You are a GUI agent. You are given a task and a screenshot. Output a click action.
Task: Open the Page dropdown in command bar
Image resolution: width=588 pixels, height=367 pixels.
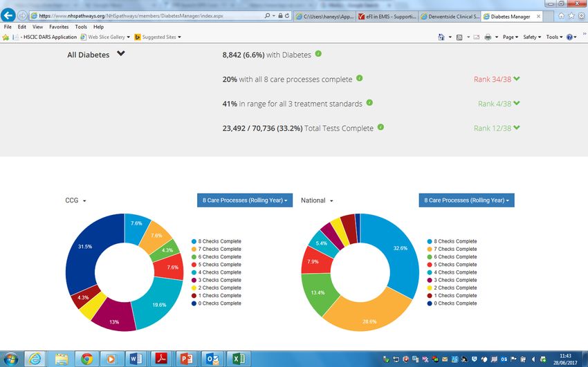point(511,37)
